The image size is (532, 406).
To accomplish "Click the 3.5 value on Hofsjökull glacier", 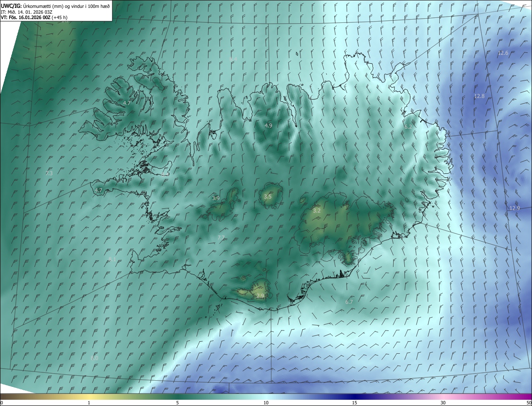I will 268,196.
